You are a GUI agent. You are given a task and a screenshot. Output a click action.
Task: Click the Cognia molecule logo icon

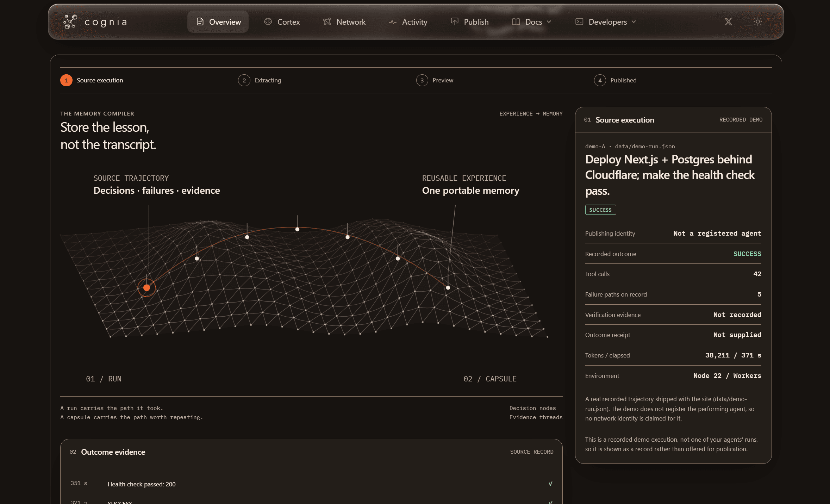[70, 22]
